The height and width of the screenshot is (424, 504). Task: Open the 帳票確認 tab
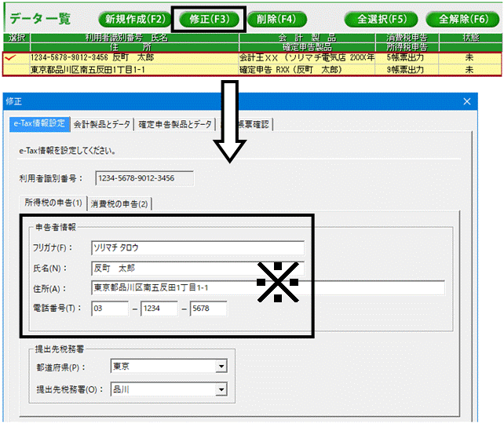coord(247,124)
